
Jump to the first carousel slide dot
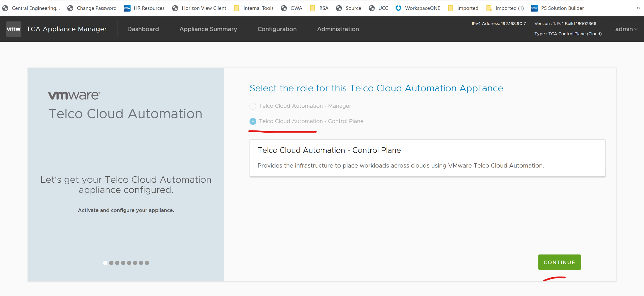(x=105, y=263)
